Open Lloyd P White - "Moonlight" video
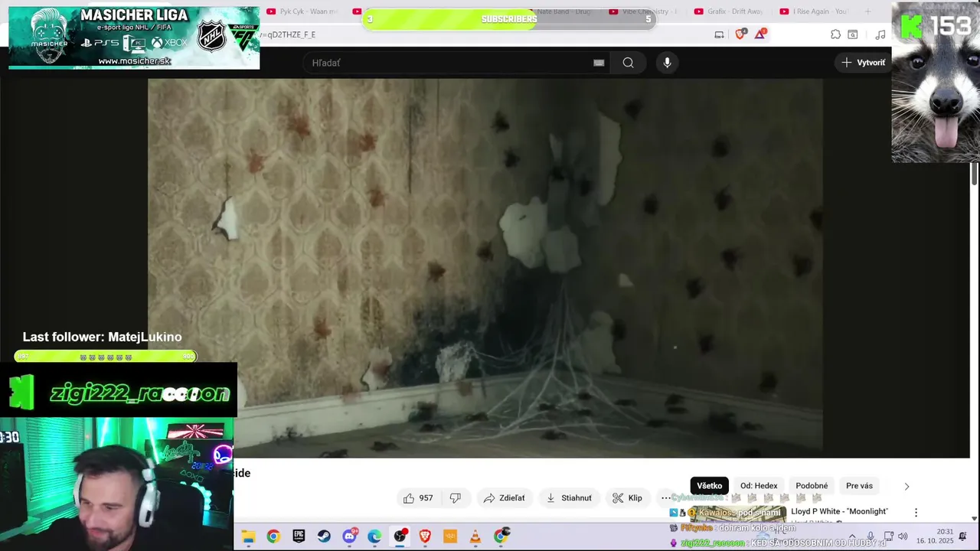This screenshot has width=980, height=551. pyautogui.click(x=839, y=511)
